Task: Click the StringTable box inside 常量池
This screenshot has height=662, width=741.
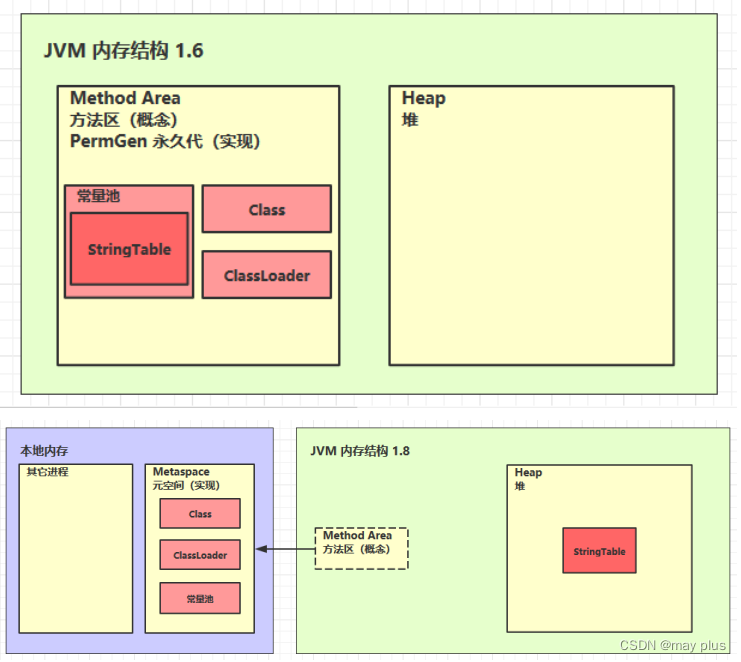Action: click(x=129, y=249)
